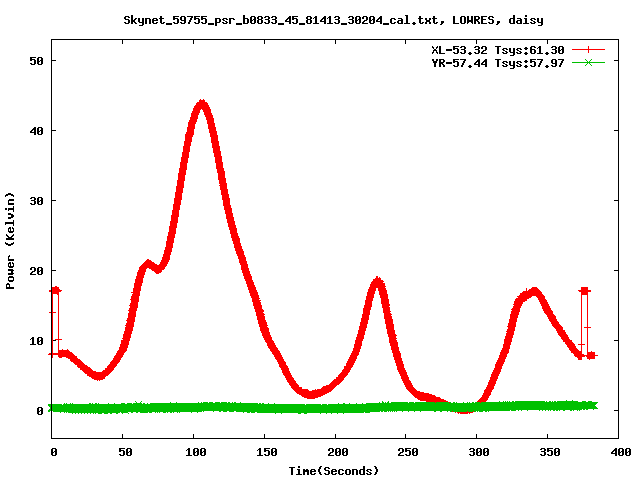Click y-axis tick label 20
This screenshot has height=480, width=640.
36,271
